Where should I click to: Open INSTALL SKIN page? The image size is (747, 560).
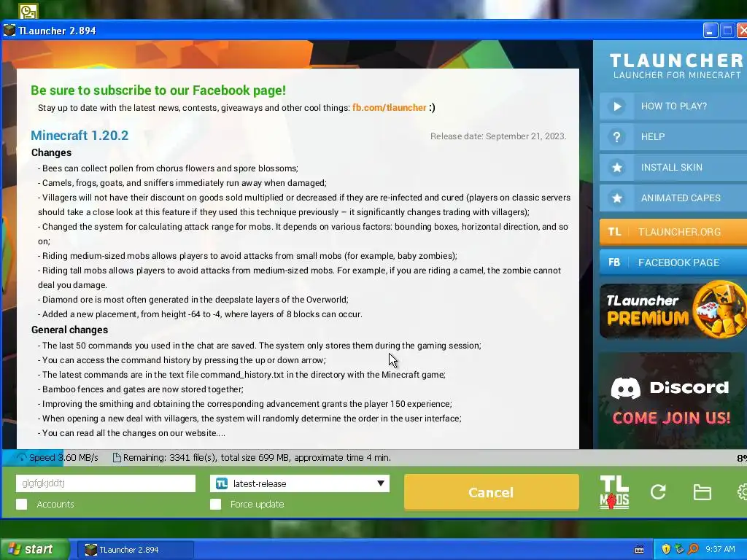click(673, 167)
